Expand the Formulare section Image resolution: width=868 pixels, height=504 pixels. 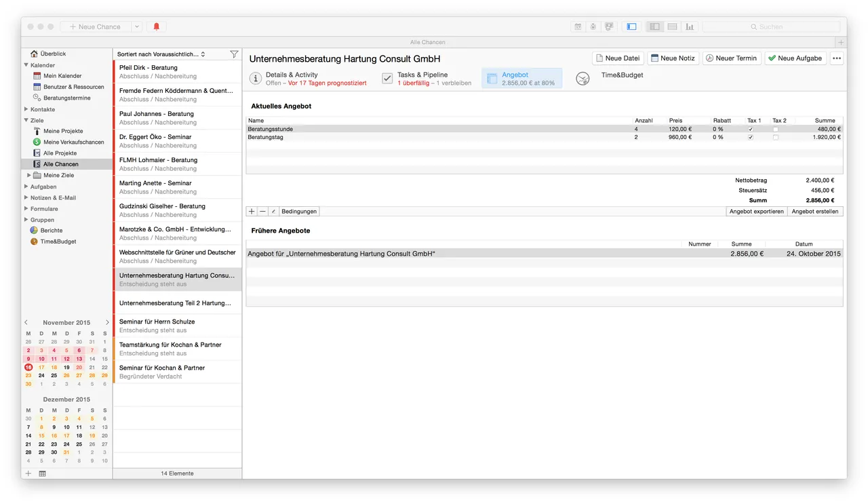26,209
